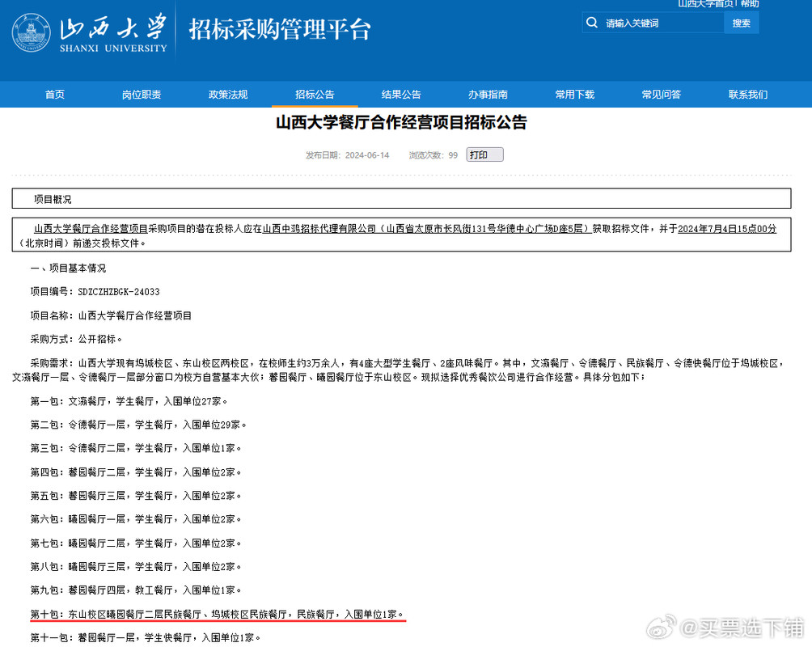The width and height of the screenshot is (812, 647).
Task: Click the 第四包 蓉园餐厅二层 line
Action: pyautogui.click(x=136, y=472)
